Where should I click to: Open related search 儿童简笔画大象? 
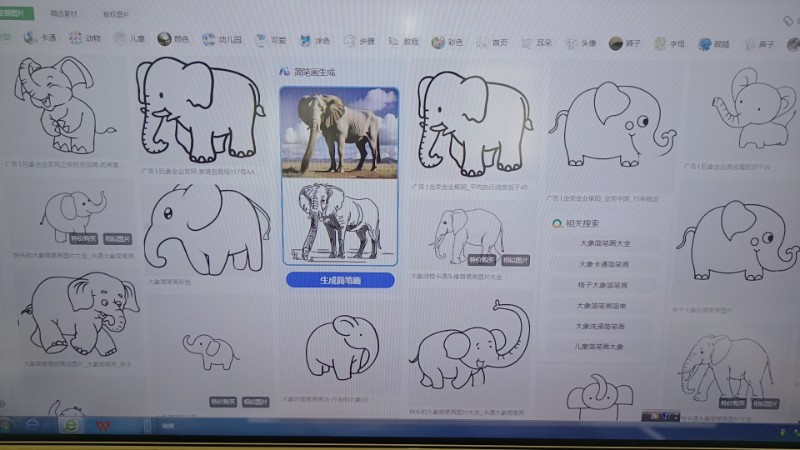coord(598,346)
